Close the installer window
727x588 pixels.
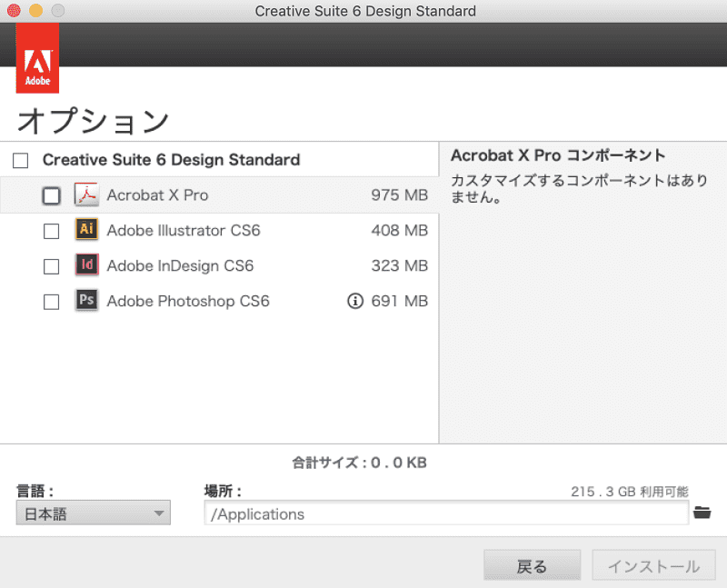(x=14, y=10)
